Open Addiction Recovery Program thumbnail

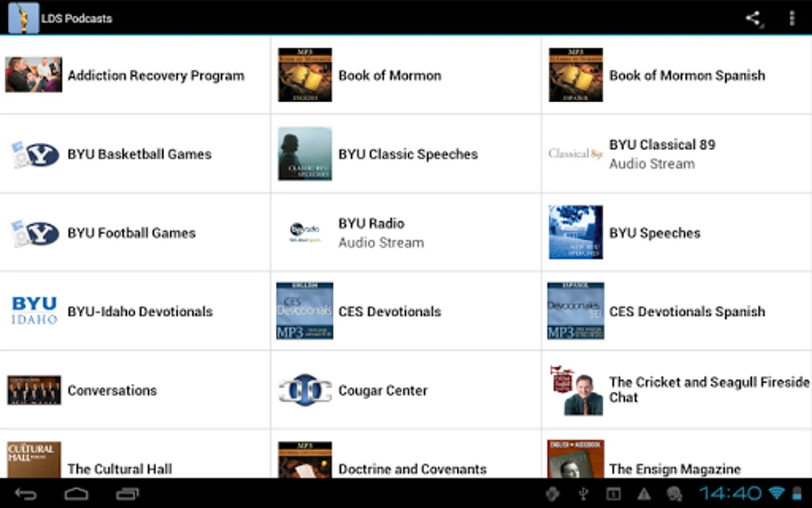(34, 75)
